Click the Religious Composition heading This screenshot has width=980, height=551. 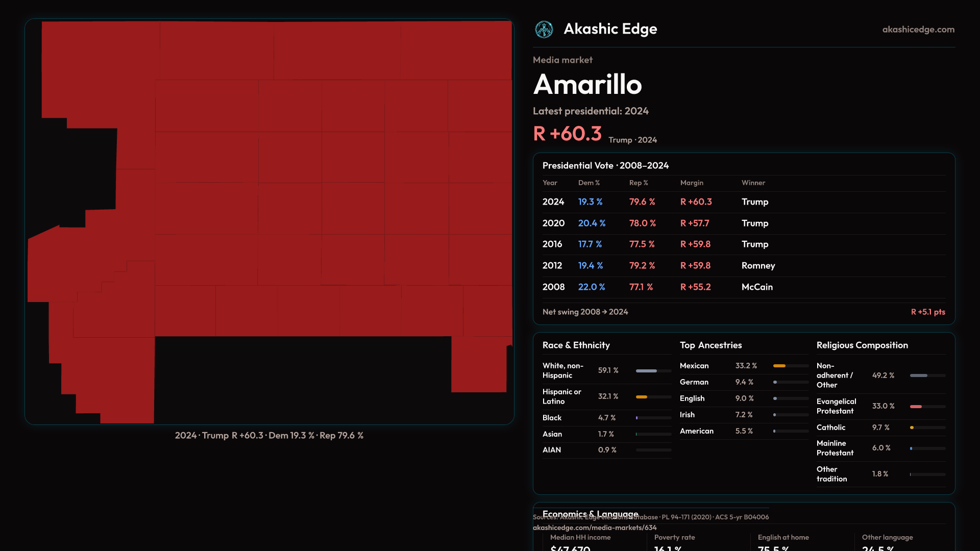(x=862, y=345)
